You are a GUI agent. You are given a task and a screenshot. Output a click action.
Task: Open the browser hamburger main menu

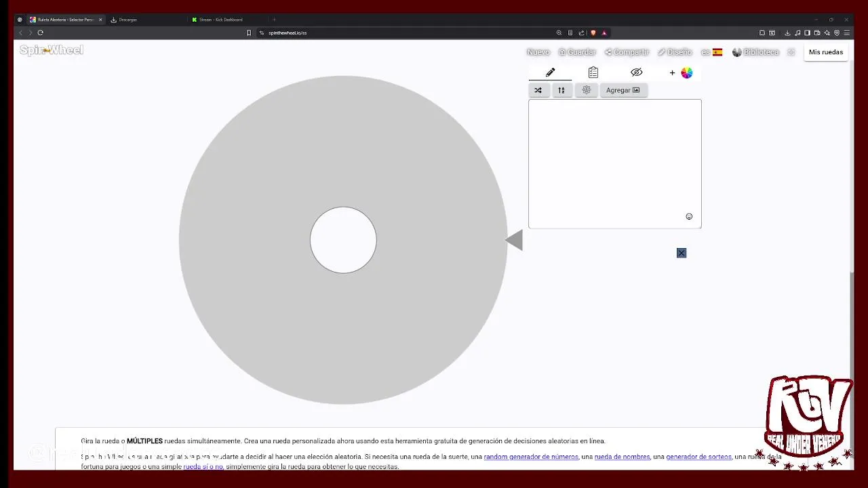click(x=846, y=33)
